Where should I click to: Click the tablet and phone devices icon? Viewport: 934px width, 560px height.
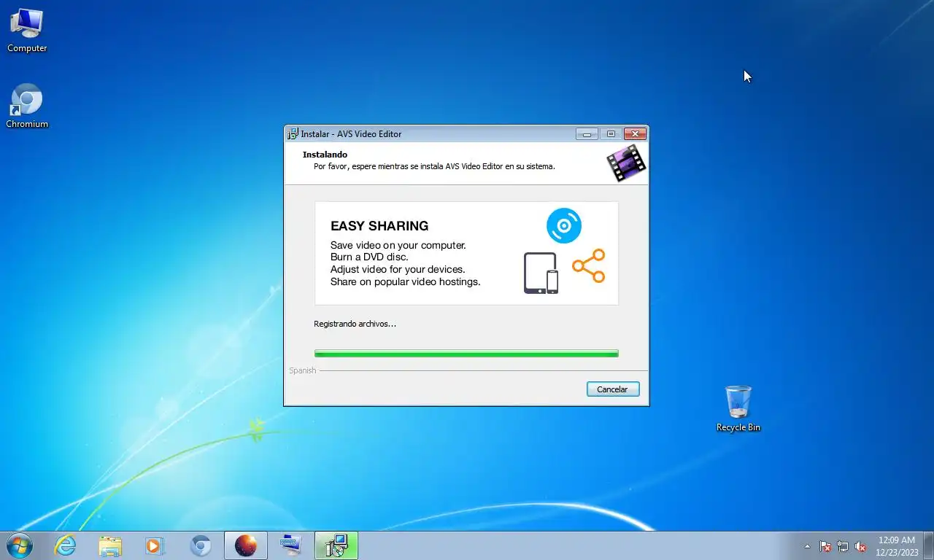click(x=541, y=273)
